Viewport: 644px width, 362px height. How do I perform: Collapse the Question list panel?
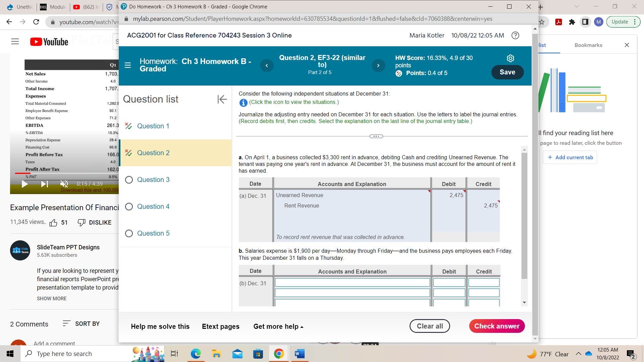(x=222, y=99)
